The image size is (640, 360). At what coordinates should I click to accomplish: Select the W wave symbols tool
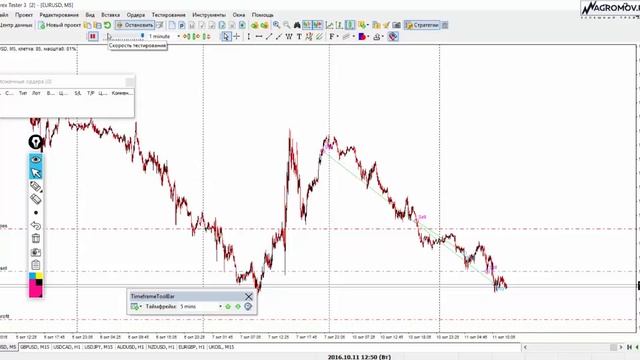pyautogui.click(x=289, y=37)
